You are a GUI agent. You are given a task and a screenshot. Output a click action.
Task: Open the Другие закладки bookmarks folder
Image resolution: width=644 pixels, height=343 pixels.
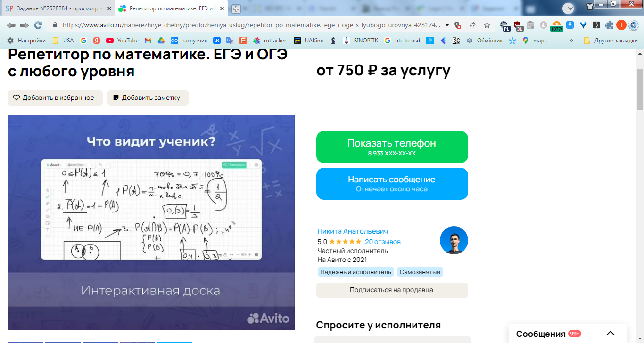click(611, 41)
